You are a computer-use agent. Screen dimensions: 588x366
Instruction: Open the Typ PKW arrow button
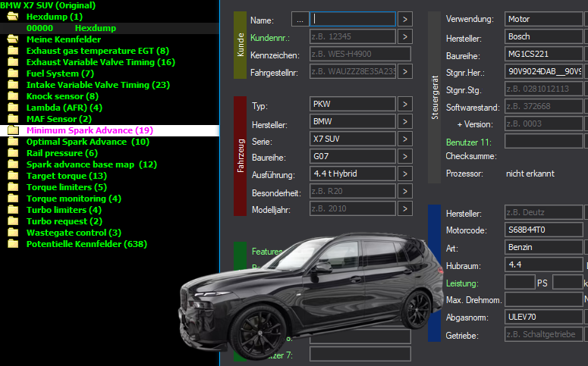point(405,104)
